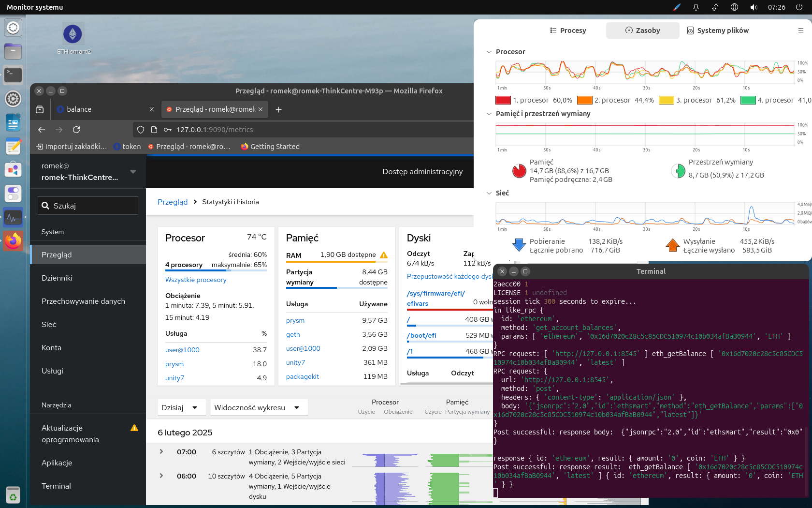
Task: Open Sieć in Cockpit sidebar
Action: (x=88, y=325)
